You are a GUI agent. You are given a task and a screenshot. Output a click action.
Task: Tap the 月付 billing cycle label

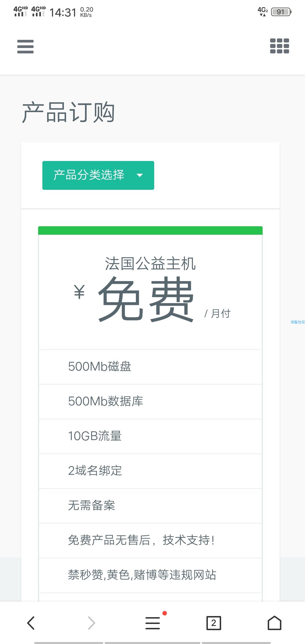click(x=221, y=314)
